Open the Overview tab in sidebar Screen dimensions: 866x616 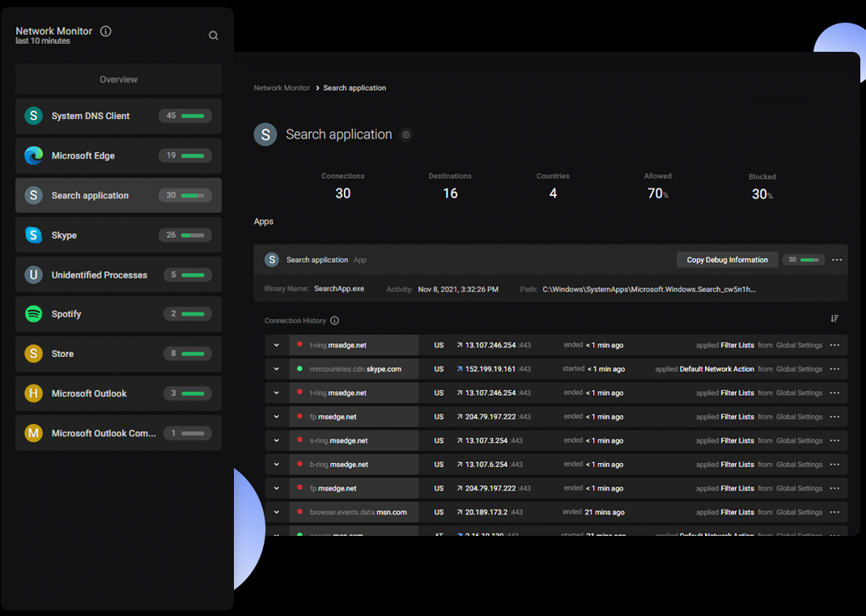[x=118, y=79]
